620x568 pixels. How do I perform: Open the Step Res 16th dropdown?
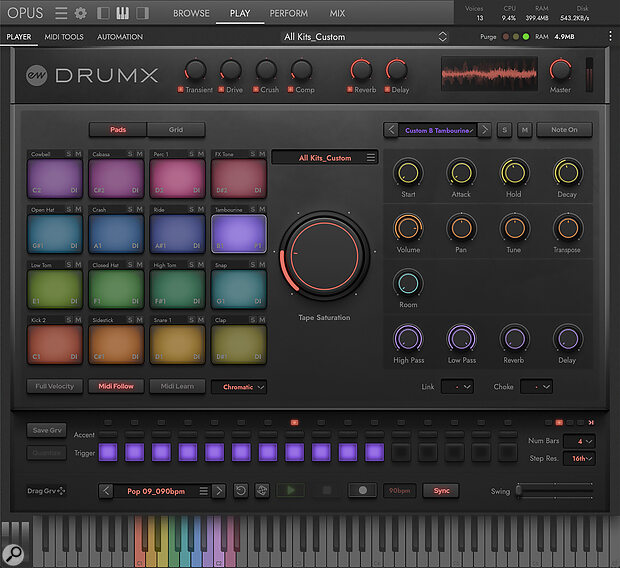point(579,458)
